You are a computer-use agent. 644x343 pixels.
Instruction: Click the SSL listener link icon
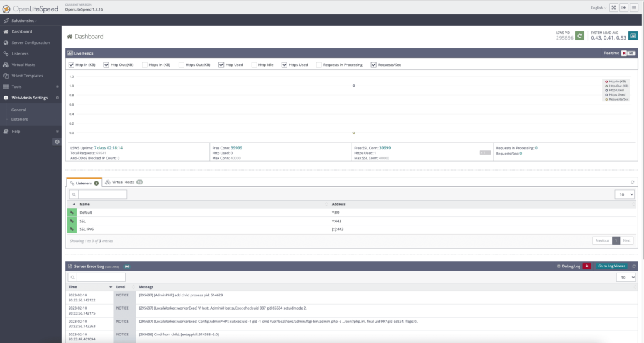(72, 221)
